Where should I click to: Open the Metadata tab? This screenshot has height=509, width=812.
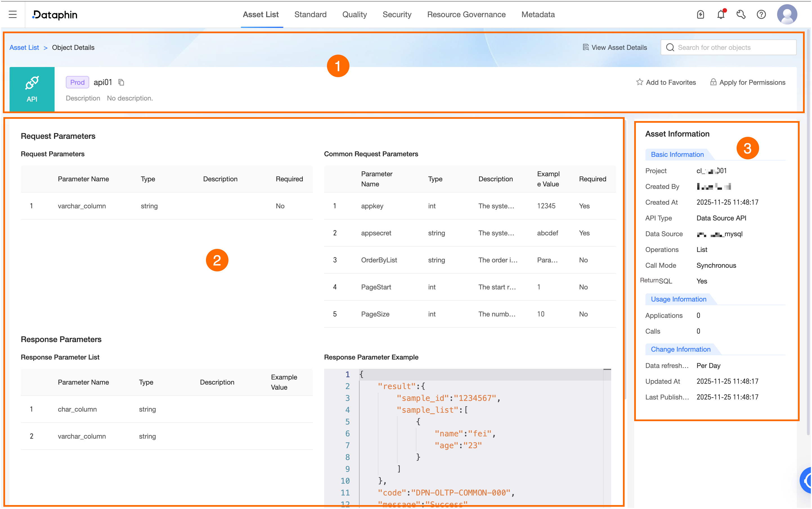tap(538, 14)
